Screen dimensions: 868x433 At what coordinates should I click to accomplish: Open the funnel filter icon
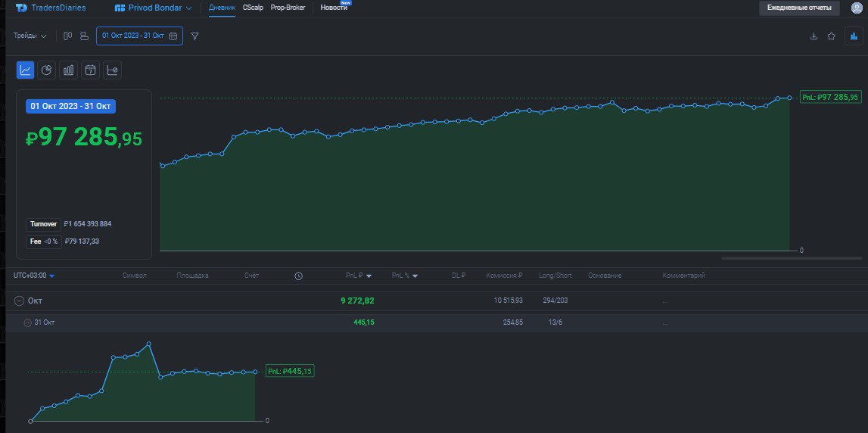[194, 36]
